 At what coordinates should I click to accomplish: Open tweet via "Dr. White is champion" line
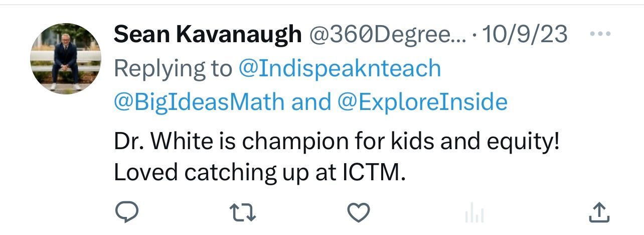pos(337,143)
